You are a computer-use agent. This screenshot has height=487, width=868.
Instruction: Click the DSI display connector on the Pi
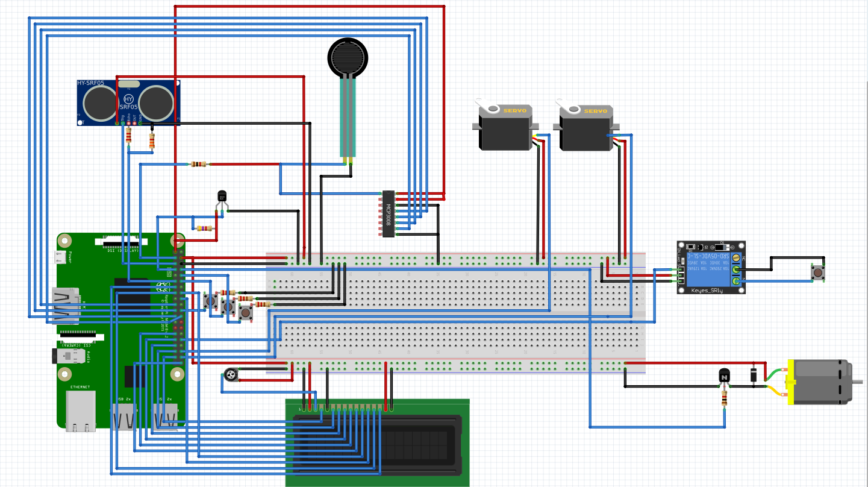(121, 242)
